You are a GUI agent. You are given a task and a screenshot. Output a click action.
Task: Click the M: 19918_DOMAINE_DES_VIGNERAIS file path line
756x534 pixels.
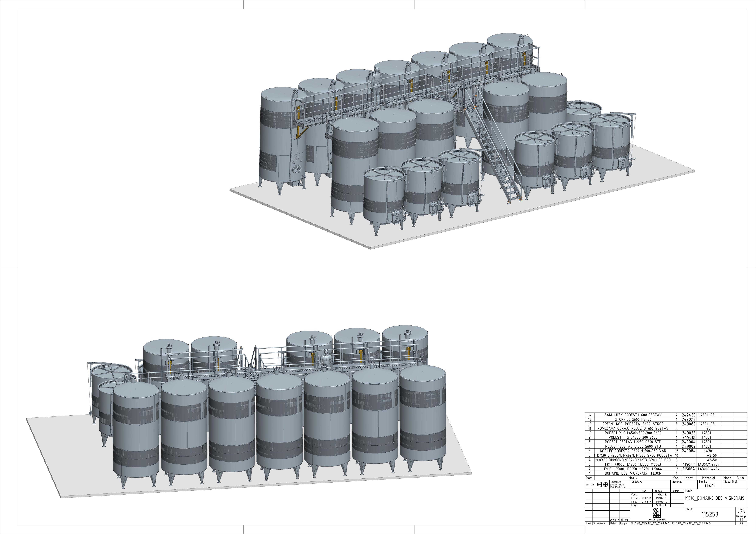[x=671, y=523]
